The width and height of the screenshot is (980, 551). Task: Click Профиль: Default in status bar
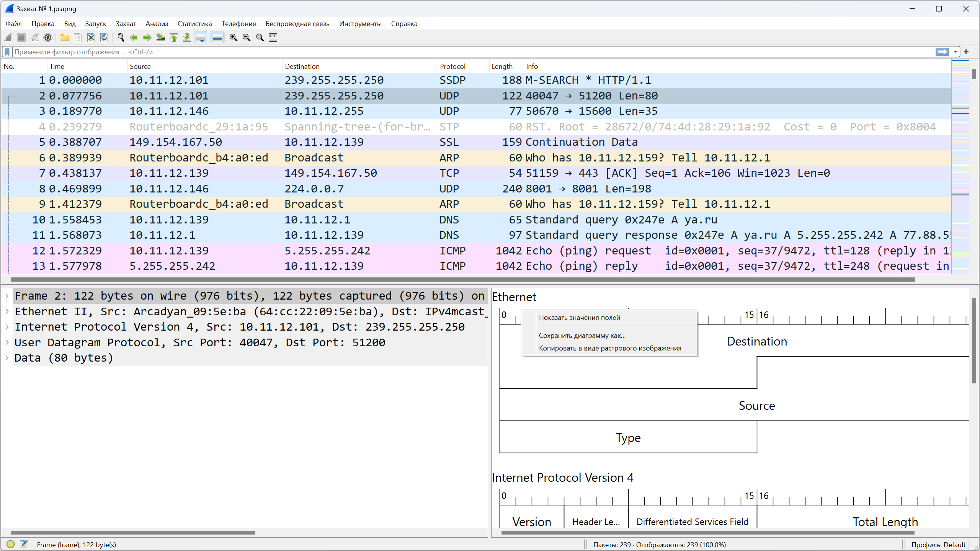tap(938, 544)
